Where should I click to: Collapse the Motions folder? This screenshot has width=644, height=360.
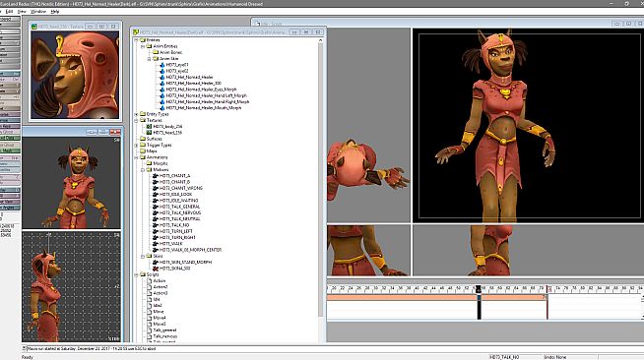[143, 170]
